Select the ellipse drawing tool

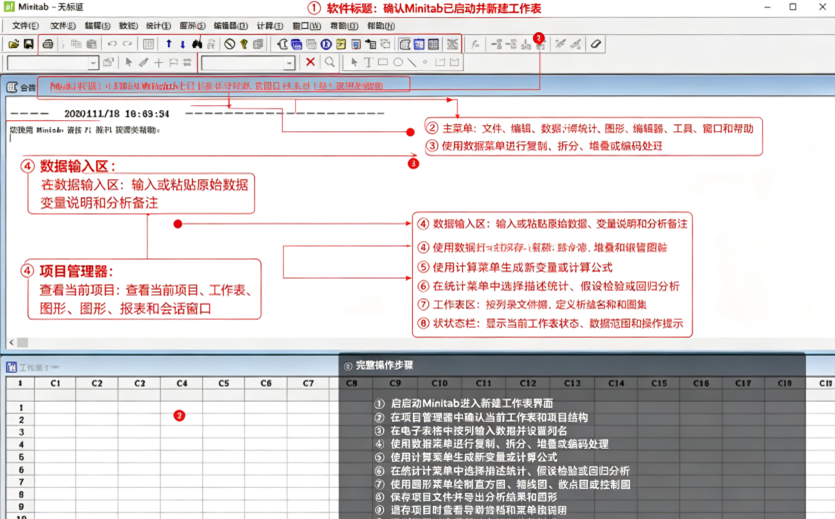(x=398, y=62)
